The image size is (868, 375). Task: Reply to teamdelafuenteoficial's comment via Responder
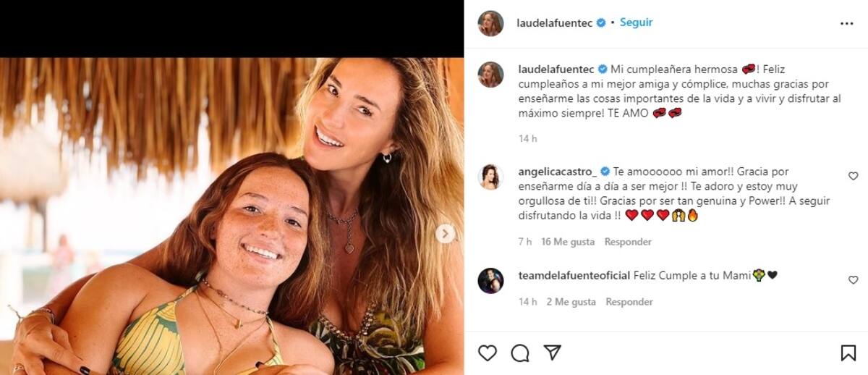click(629, 302)
